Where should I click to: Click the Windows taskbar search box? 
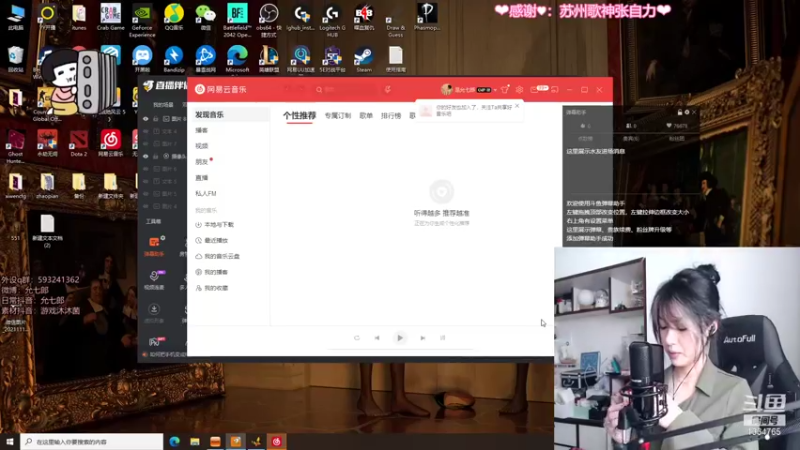pyautogui.click(x=92, y=441)
